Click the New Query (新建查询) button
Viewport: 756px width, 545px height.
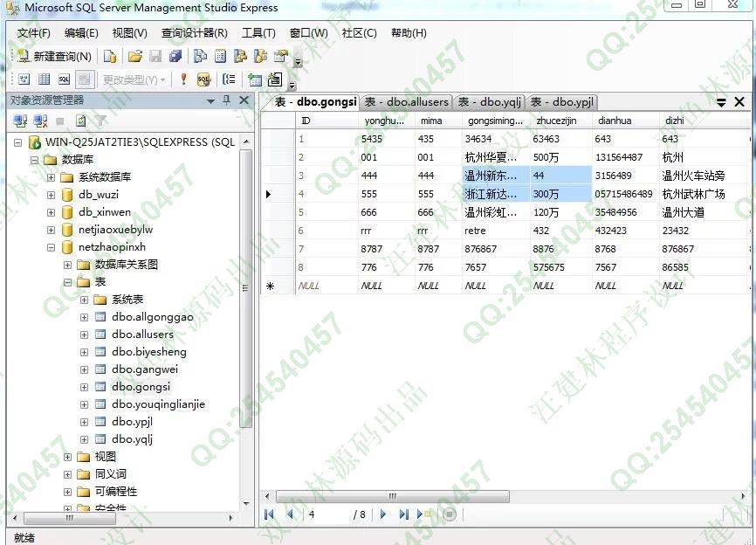coord(54,57)
